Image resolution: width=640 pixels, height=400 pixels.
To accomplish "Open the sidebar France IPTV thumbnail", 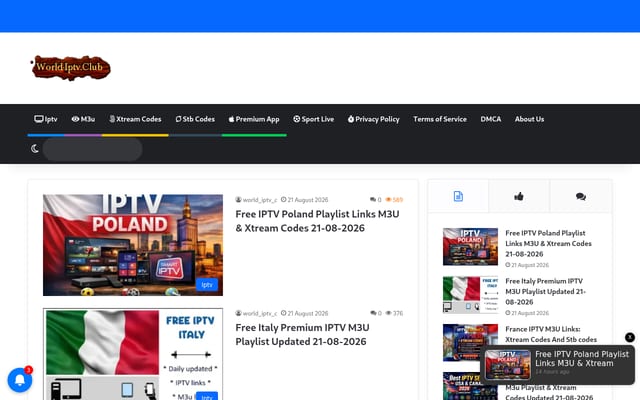I will click(x=470, y=342).
